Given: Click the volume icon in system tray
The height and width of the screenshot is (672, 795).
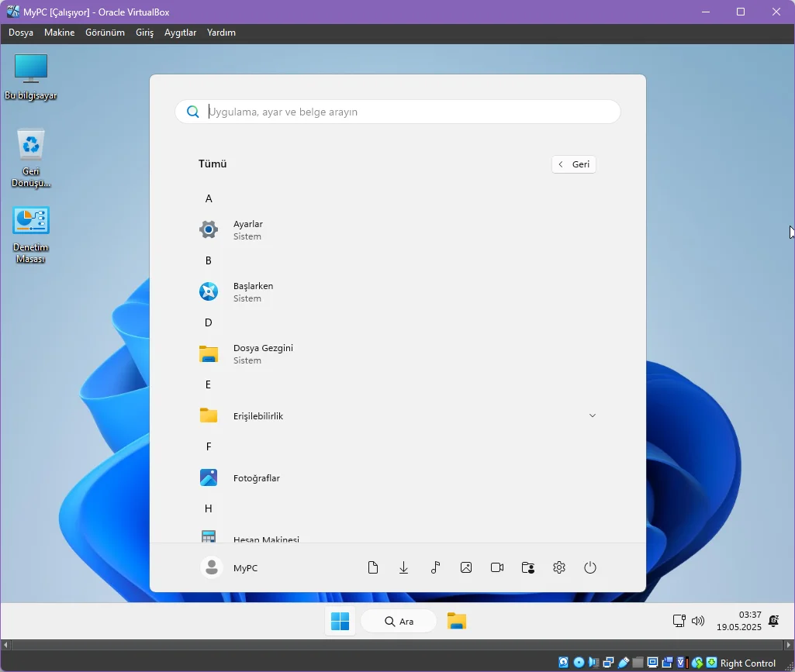Looking at the screenshot, I should tap(698, 621).
